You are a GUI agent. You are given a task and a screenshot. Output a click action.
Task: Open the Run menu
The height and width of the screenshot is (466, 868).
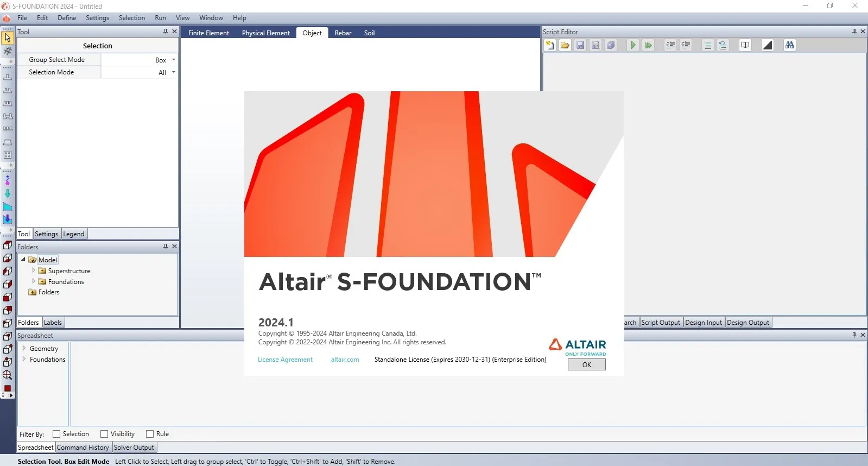coord(160,18)
